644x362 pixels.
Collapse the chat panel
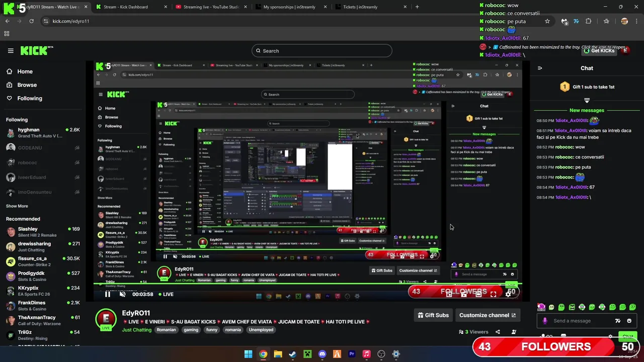[540, 68]
